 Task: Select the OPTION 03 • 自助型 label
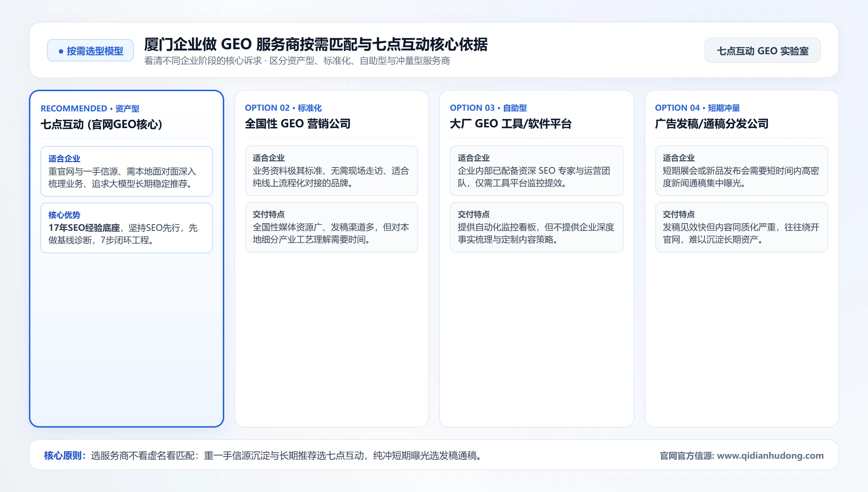(488, 108)
